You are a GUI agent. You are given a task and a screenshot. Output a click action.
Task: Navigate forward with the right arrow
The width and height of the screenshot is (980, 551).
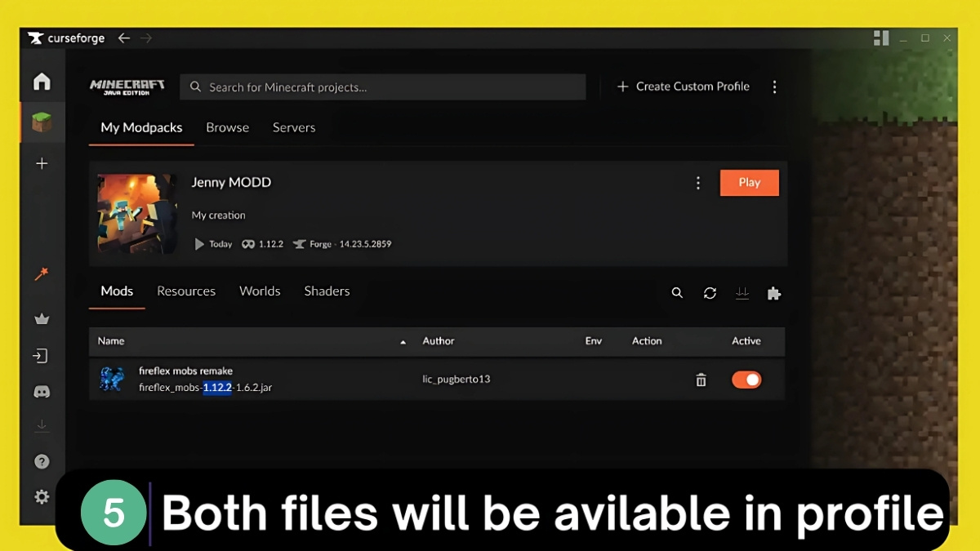(x=145, y=38)
